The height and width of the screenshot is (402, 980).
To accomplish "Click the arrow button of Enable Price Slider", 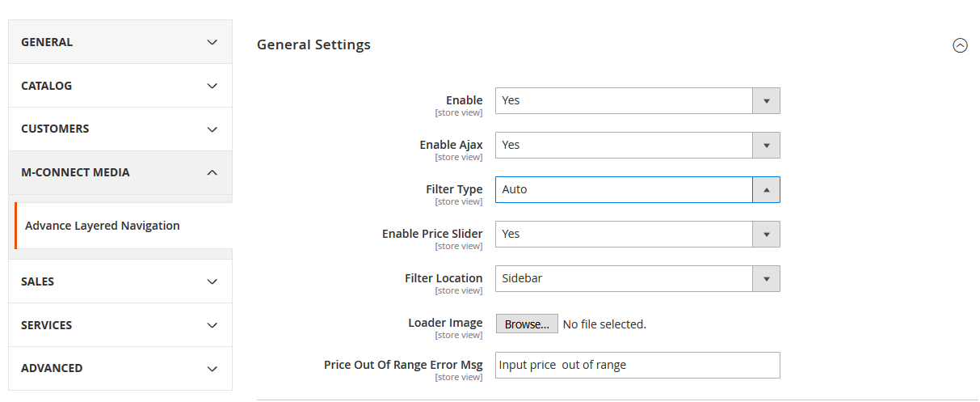I will [766, 234].
